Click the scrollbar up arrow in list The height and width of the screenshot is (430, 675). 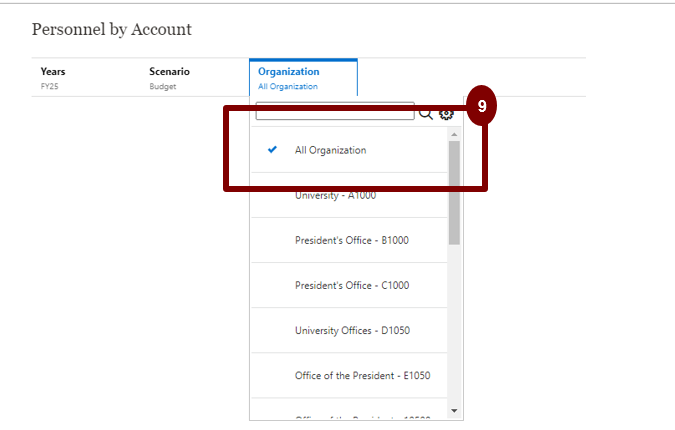[454, 135]
